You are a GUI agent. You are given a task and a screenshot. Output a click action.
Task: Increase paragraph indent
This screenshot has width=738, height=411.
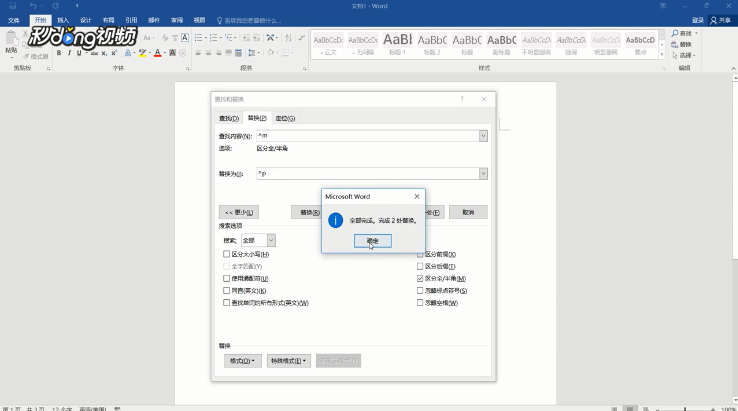click(x=257, y=38)
